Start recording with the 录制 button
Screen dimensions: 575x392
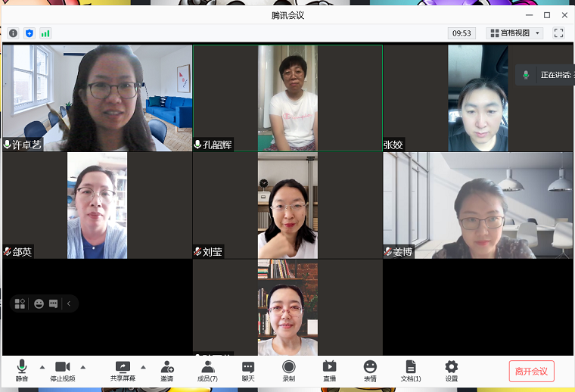[289, 370]
